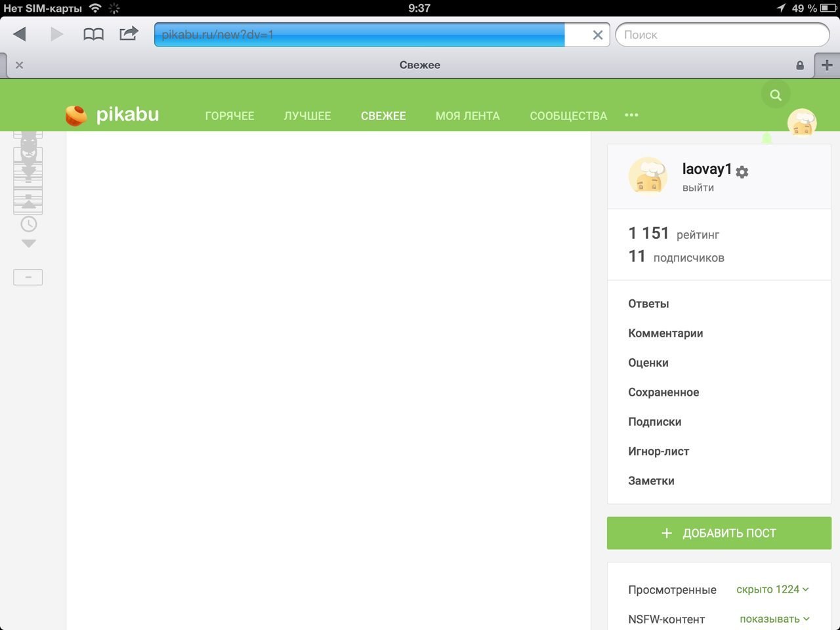
Task: Switch to the ГОРЯЧЕЕ section
Action: 230,116
